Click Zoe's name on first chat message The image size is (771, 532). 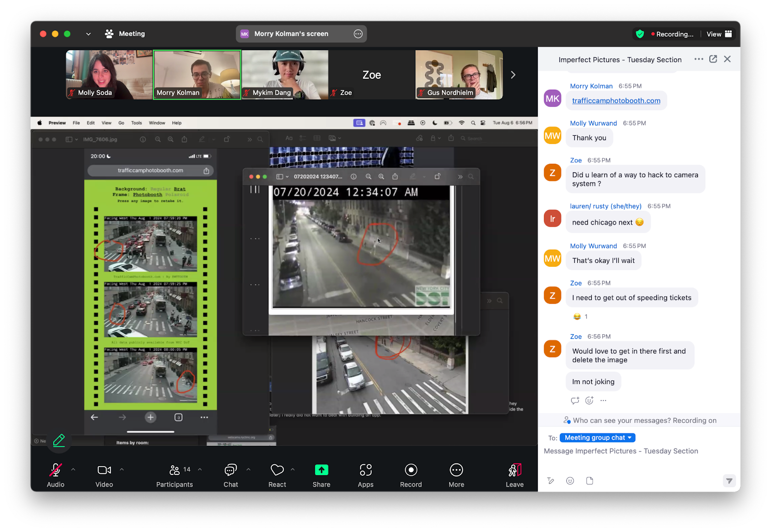pyautogui.click(x=576, y=160)
